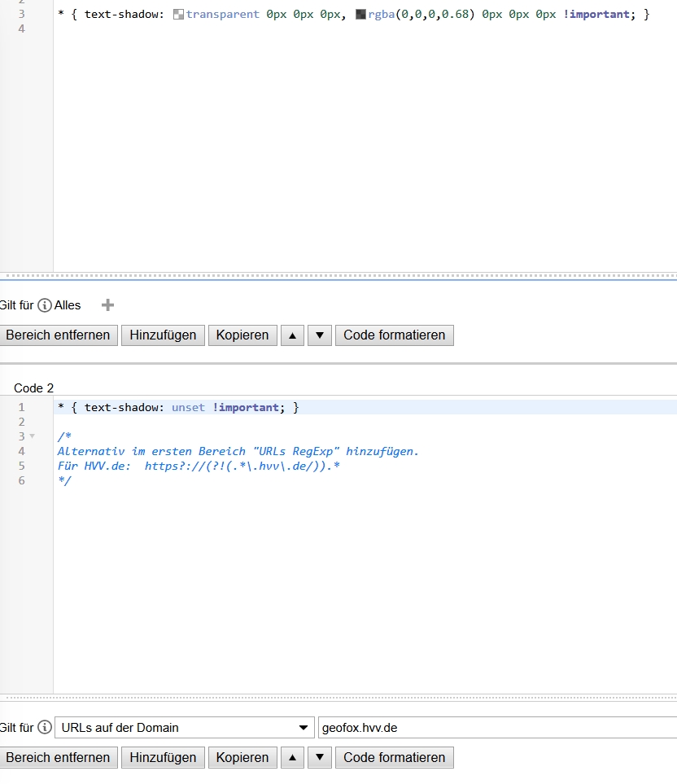677x784 pixels.
Task: Click 'Kopieren' in the first section
Action: (242, 335)
